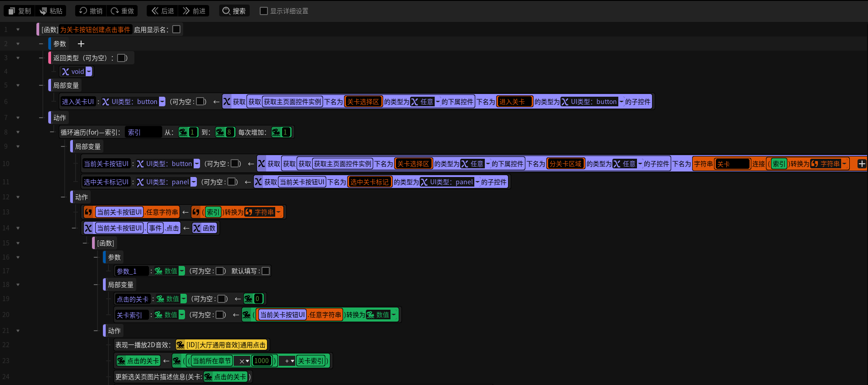Open the 数值 type dropdown for 点击的关卡
868x385 pixels.
click(184, 299)
